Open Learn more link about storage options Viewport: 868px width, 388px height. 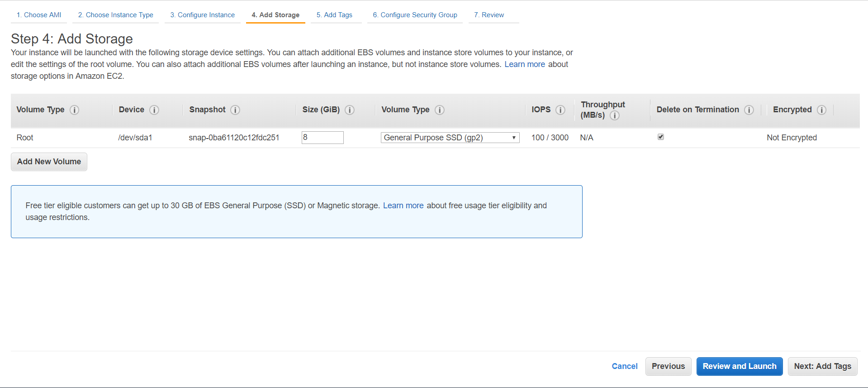pos(525,64)
